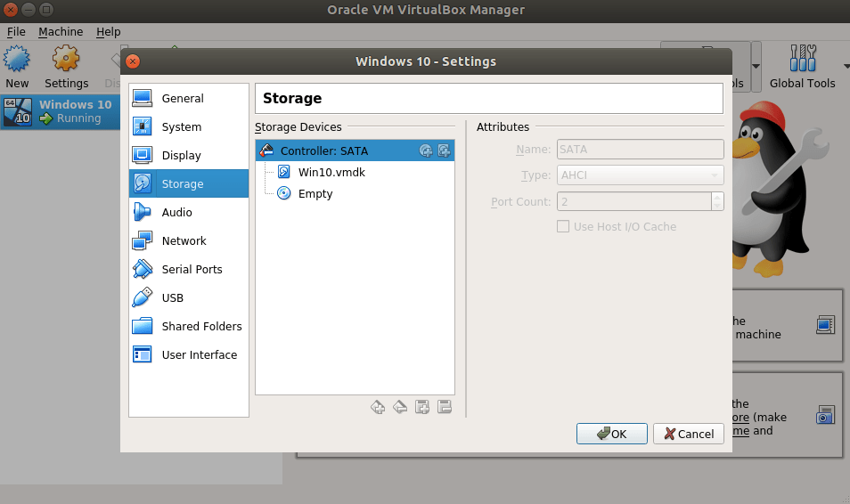The width and height of the screenshot is (850, 504).
Task: Open User Interface settings category
Action: tap(189, 355)
